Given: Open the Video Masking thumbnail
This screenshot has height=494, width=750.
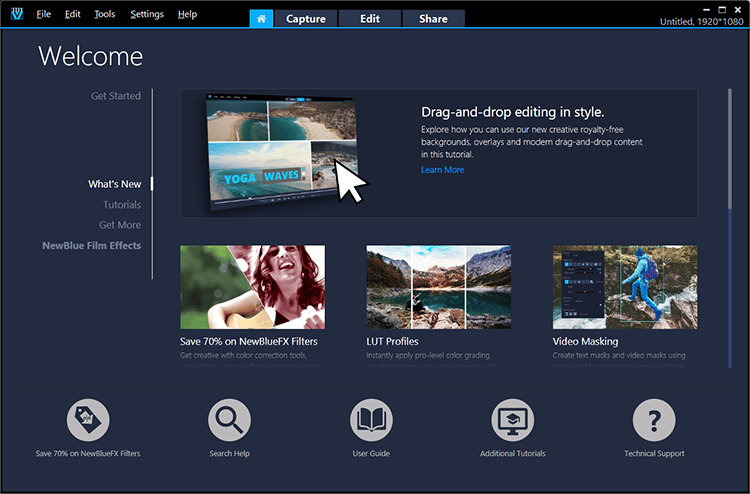Looking at the screenshot, I should (625, 288).
